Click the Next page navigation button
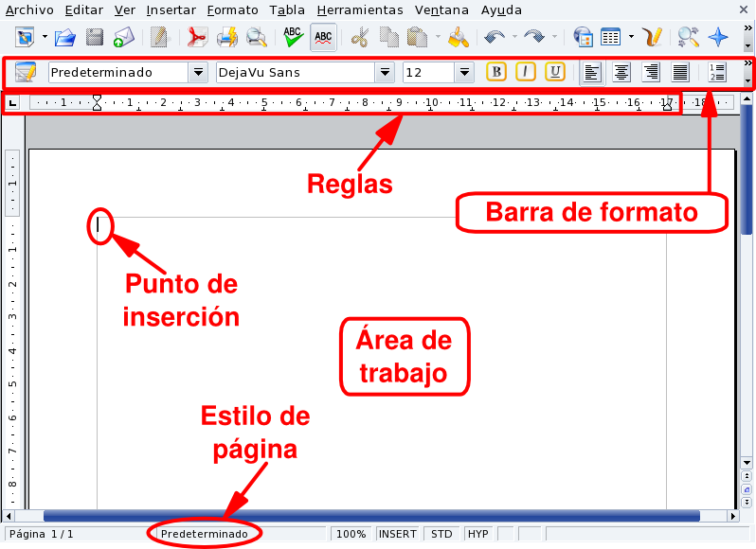Viewport: 756px width, 549px height. 747,503
